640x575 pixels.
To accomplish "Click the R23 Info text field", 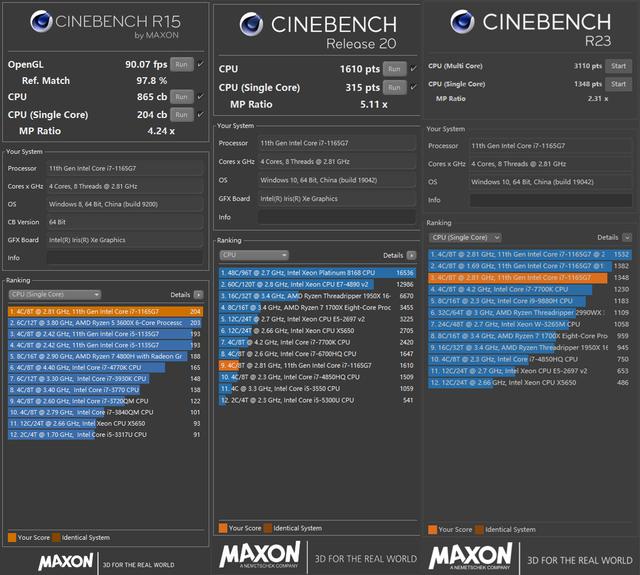I will 551,200.
